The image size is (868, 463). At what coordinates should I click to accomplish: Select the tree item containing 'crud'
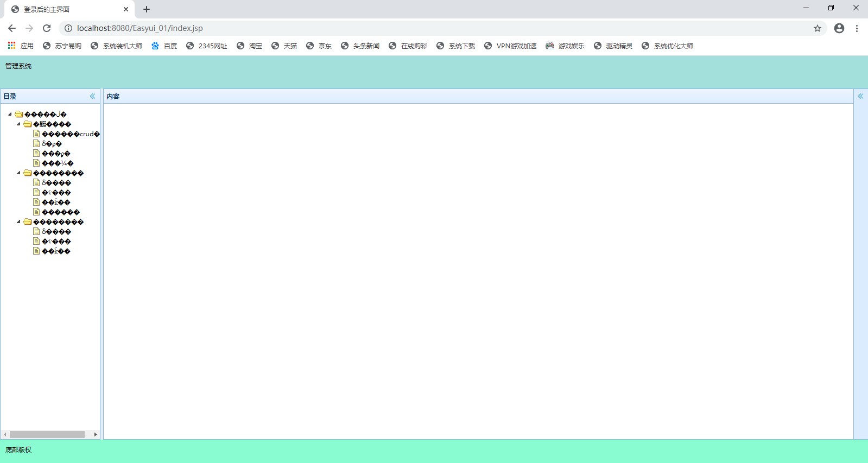71,134
